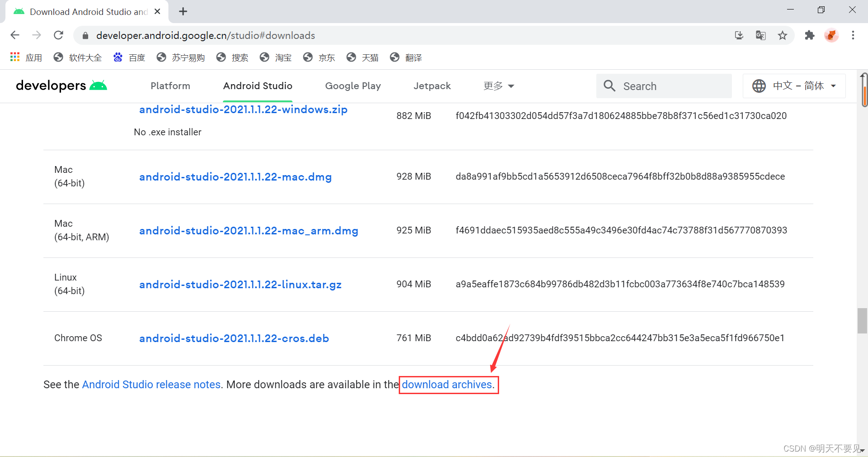Click the install page icon in address bar
This screenshot has height=457, width=868.
[739, 35]
